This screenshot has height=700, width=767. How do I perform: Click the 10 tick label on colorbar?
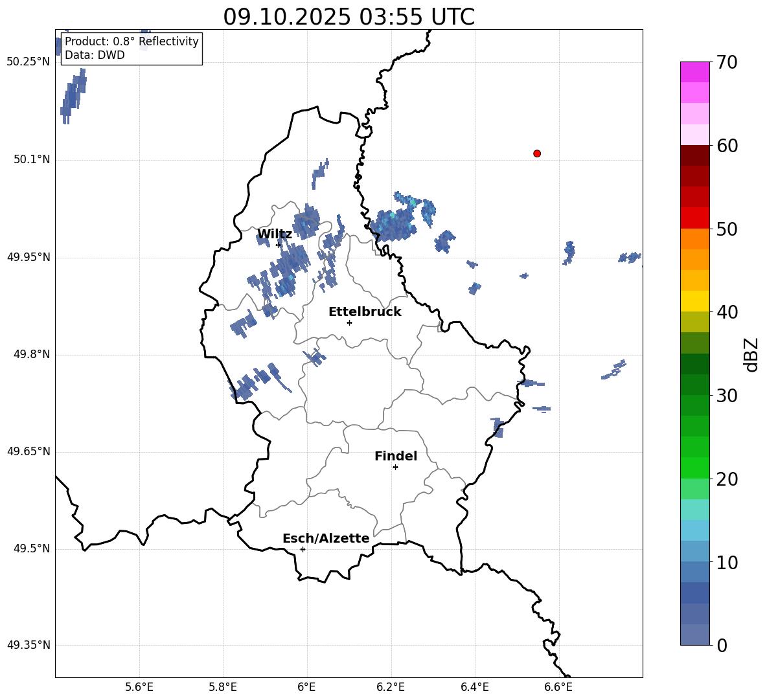[x=727, y=562]
